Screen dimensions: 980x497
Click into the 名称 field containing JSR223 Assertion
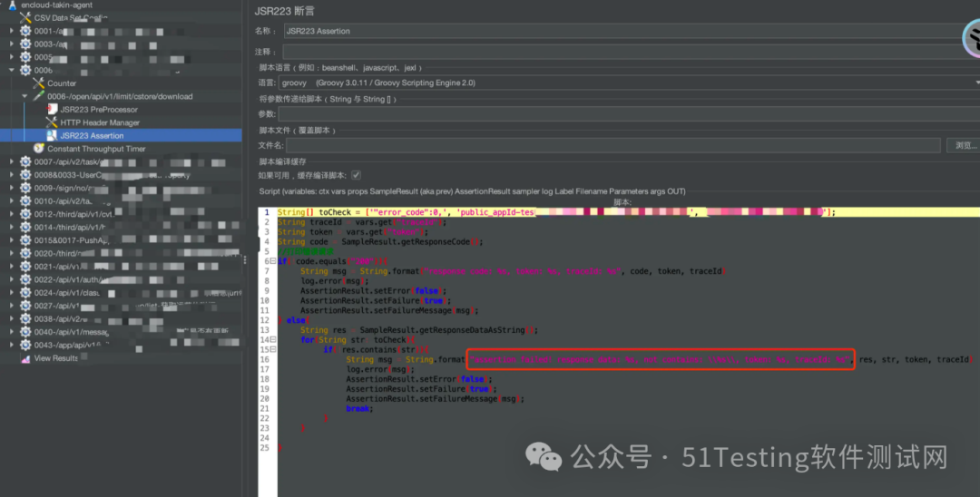pos(632,31)
